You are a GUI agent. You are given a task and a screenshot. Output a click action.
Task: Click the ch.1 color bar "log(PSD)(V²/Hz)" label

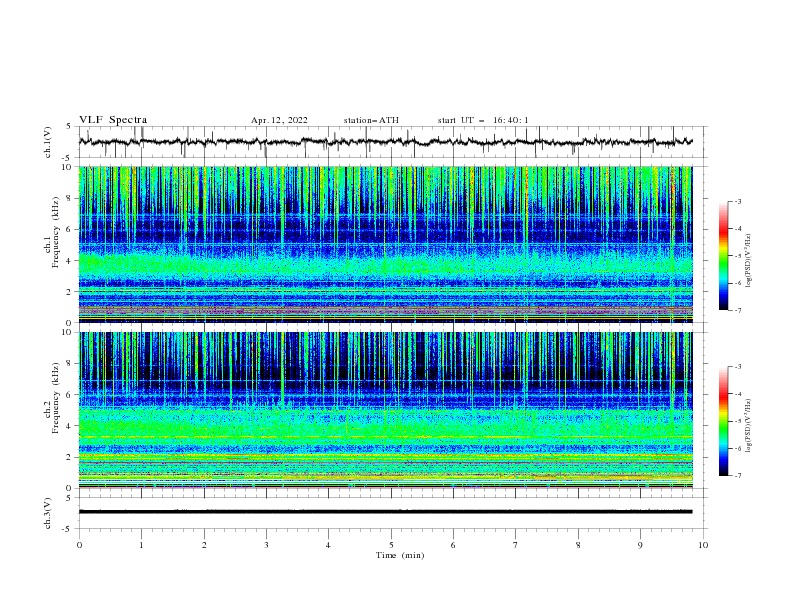(x=749, y=261)
